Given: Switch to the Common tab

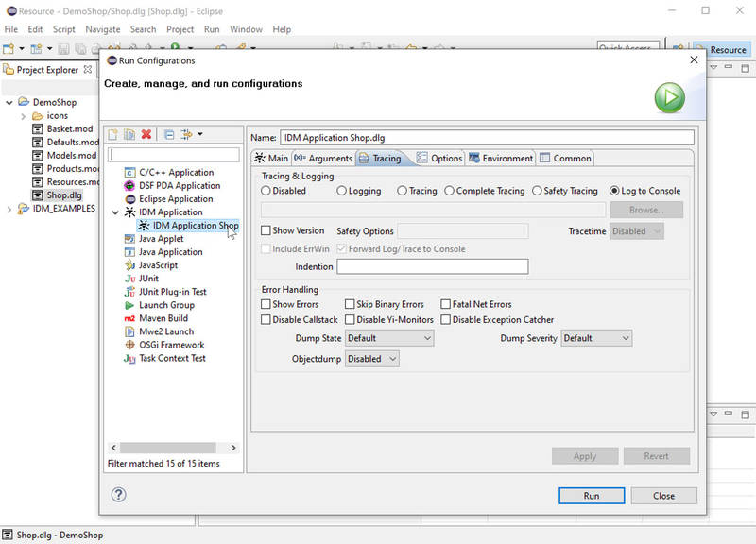Looking at the screenshot, I should pos(565,158).
